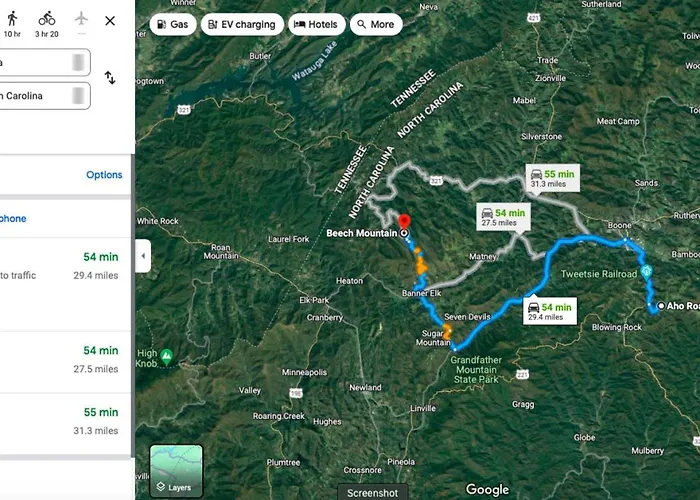Click the 54 min 29.4 miles map callout
This screenshot has width=700, height=500.
tap(550, 311)
